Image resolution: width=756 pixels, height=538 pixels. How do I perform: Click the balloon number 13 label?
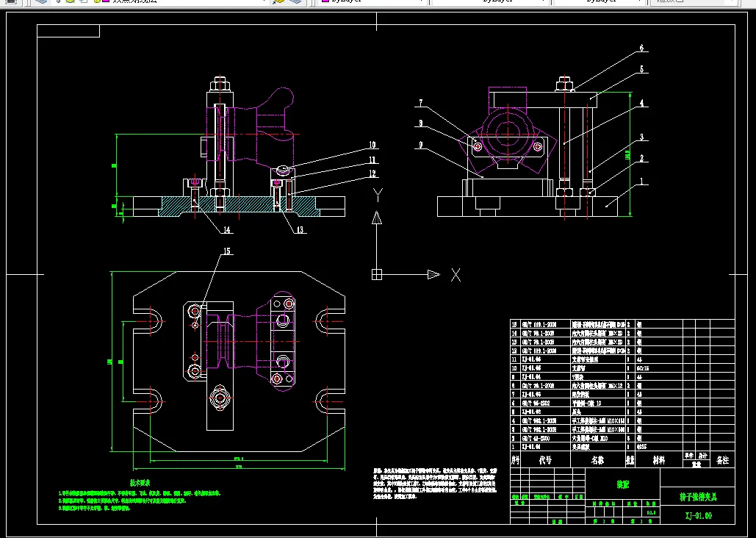click(x=300, y=229)
